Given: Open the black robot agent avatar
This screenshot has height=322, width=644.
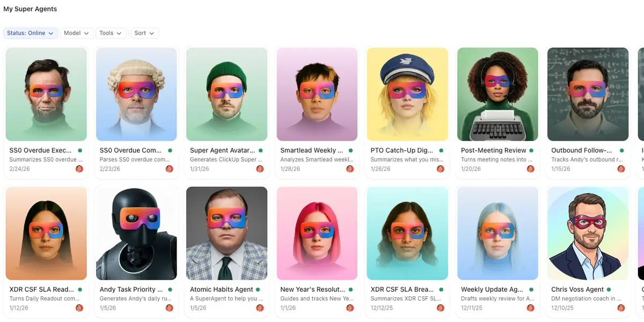Looking at the screenshot, I should pos(136,233).
